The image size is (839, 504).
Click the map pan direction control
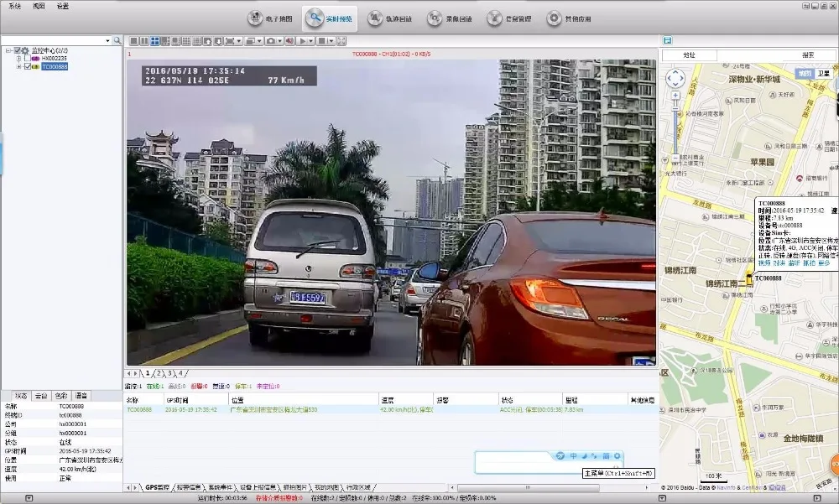675,78
